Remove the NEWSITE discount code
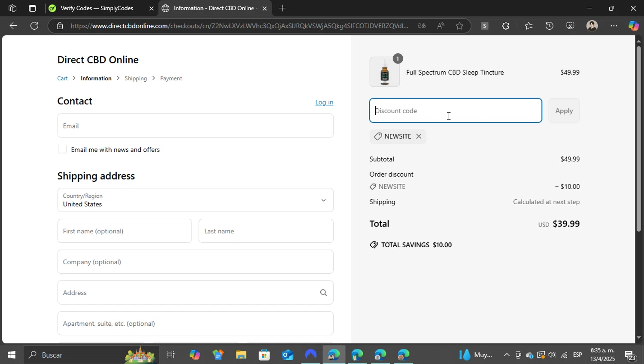Image resolution: width=644 pixels, height=364 pixels. coord(419,136)
